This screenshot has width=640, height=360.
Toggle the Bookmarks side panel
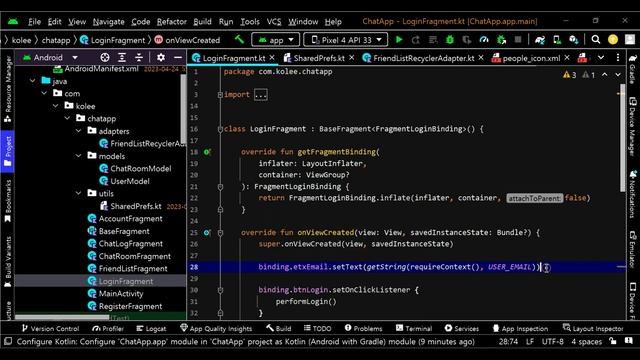pyautogui.click(x=8, y=201)
